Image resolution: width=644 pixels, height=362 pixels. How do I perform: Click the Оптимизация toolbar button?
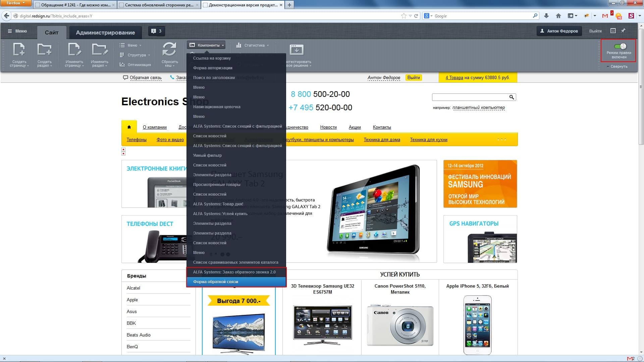point(135,65)
